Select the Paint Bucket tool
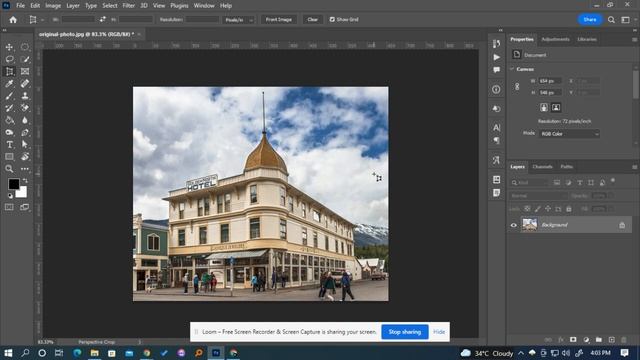Screen dimensions: 640x360 tap(9, 120)
